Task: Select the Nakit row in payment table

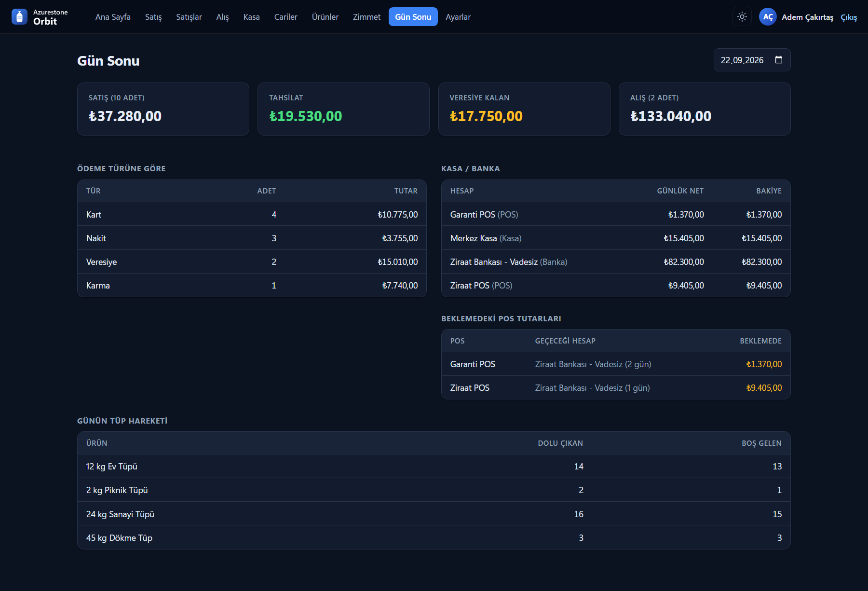Action: pos(252,238)
